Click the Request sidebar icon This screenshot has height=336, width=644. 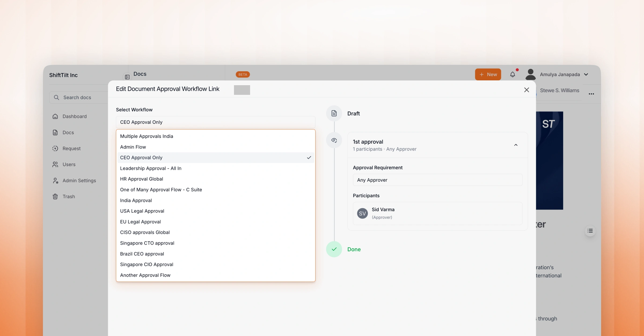[55, 148]
